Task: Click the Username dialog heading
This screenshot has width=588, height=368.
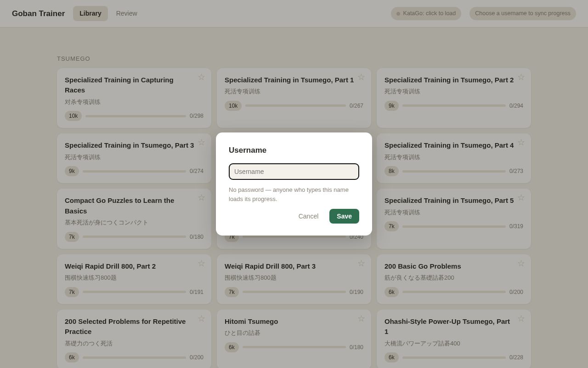Action: click(x=248, y=150)
